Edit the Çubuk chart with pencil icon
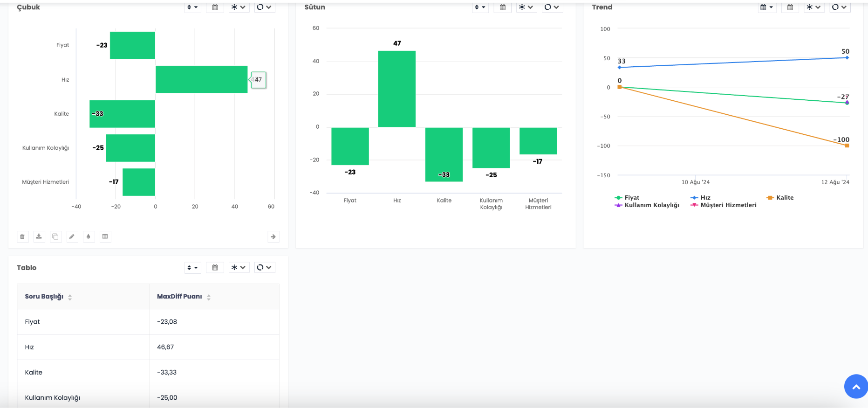The width and height of the screenshot is (868, 410). coord(72,236)
